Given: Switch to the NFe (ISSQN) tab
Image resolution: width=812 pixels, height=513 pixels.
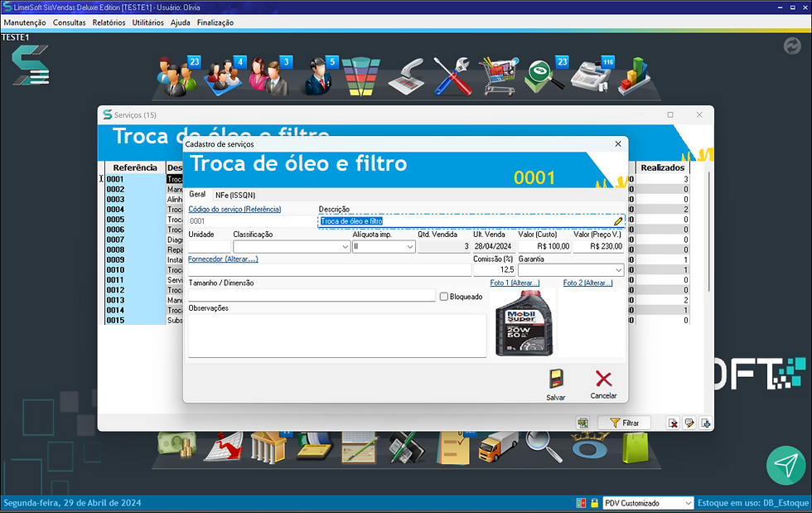Looking at the screenshot, I should point(235,195).
